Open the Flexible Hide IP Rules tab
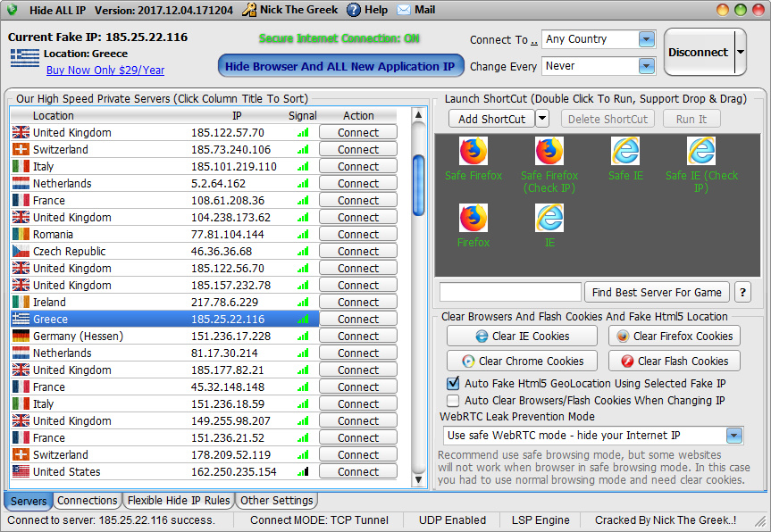The width and height of the screenshot is (771, 532). [x=179, y=501]
